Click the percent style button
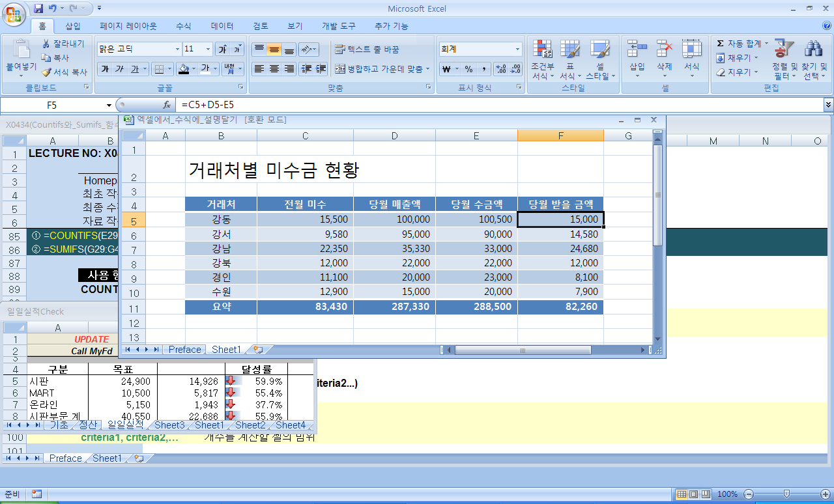 pos(468,69)
